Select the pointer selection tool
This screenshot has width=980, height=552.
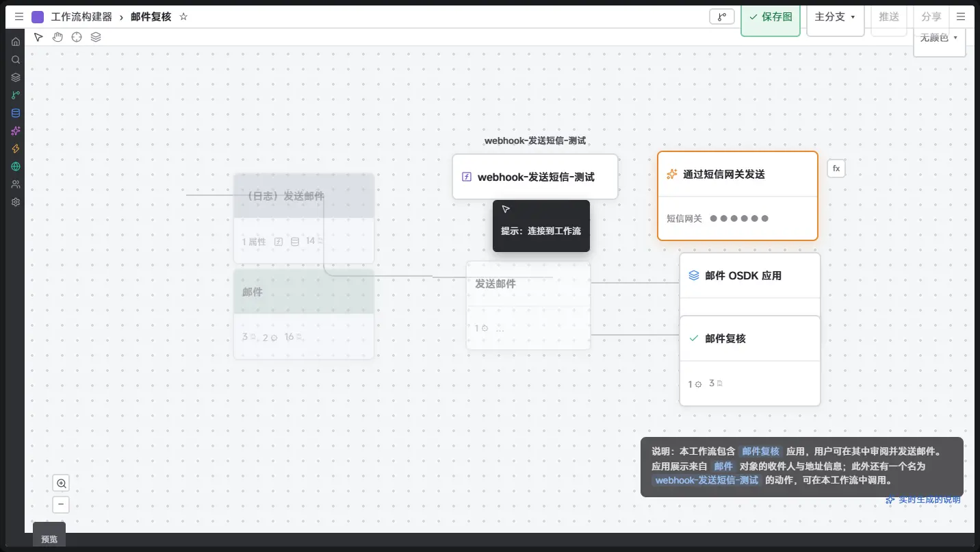coord(38,37)
